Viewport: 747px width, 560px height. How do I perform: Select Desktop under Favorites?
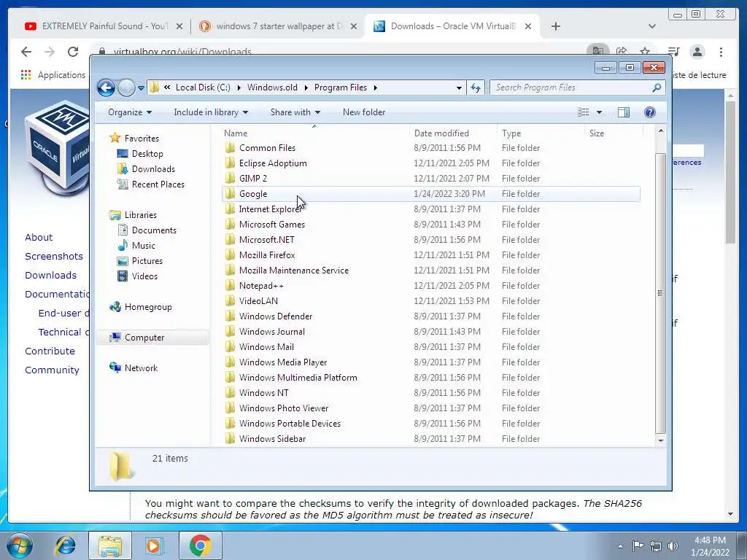147,154
